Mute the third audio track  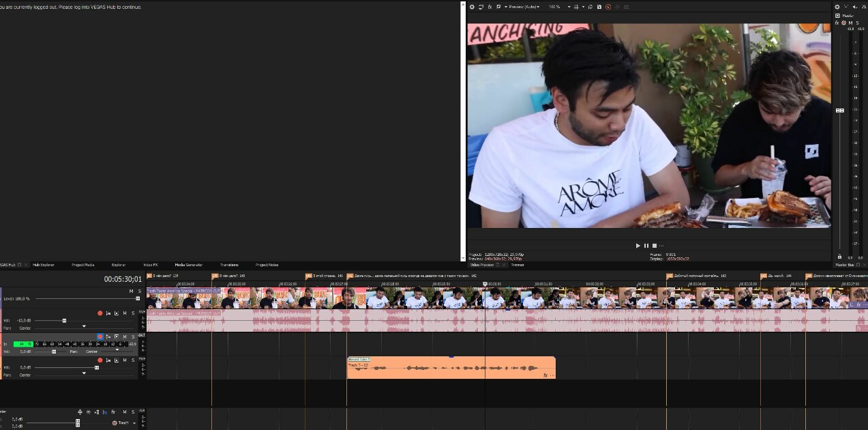125,360
